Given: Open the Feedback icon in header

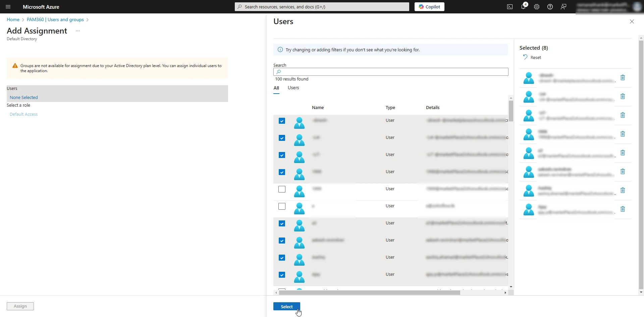Looking at the screenshot, I should coord(563,7).
